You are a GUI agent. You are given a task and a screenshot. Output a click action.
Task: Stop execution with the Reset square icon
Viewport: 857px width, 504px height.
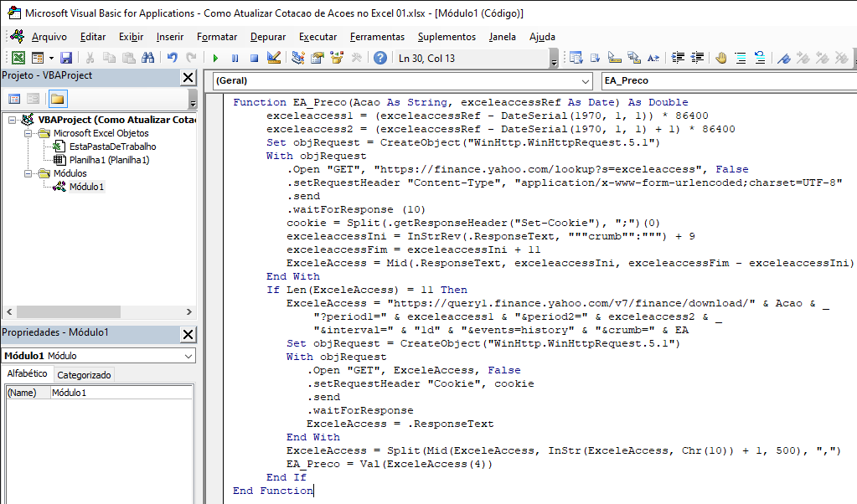click(254, 58)
